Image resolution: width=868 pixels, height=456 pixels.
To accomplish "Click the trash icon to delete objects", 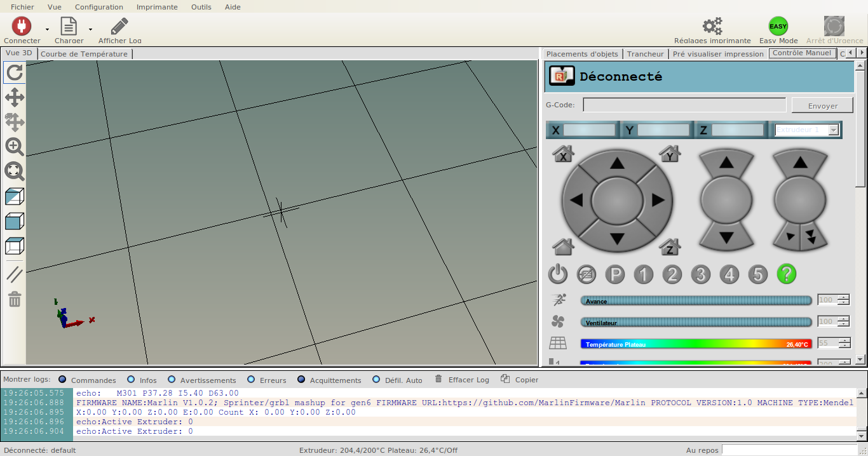I will (x=14, y=299).
